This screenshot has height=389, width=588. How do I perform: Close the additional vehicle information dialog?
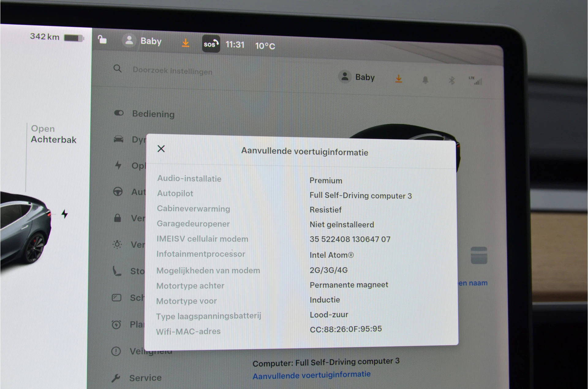point(161,149)
